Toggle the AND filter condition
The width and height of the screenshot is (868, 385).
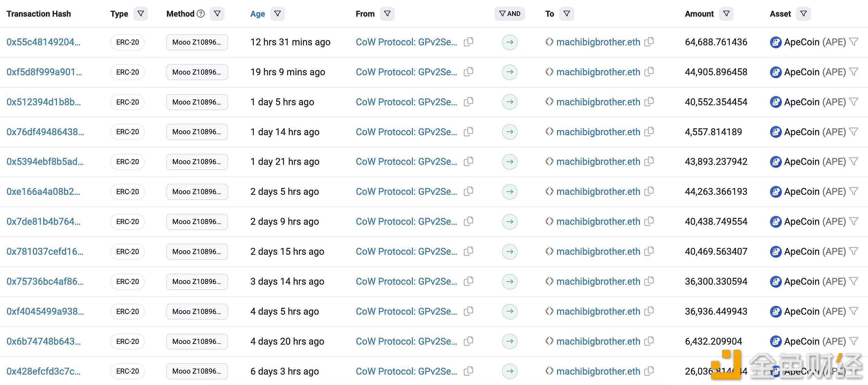(x=509, y=14)
